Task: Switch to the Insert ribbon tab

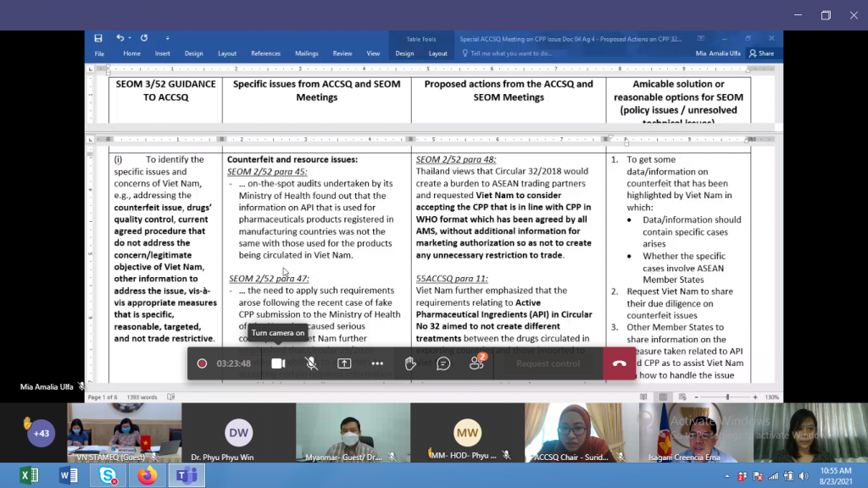Action: [162, 53]
